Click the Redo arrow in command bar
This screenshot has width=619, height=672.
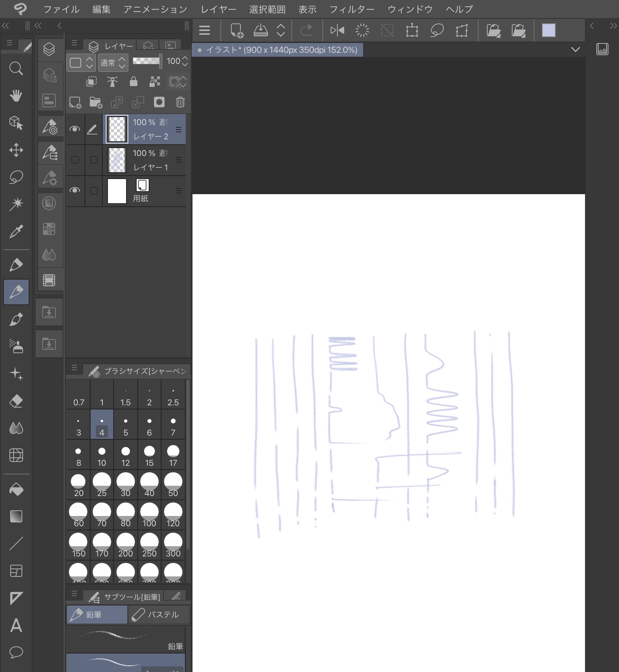tap(306, 30)
